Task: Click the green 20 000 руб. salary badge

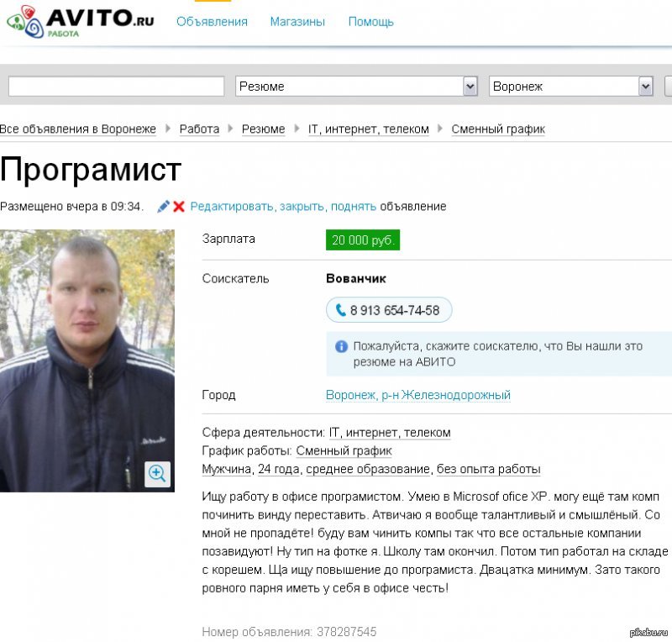Action: [x=363, y=239]
